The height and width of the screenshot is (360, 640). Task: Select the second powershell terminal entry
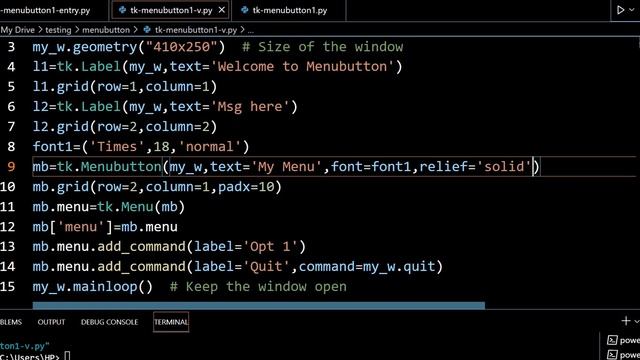(x=624, y=355)
